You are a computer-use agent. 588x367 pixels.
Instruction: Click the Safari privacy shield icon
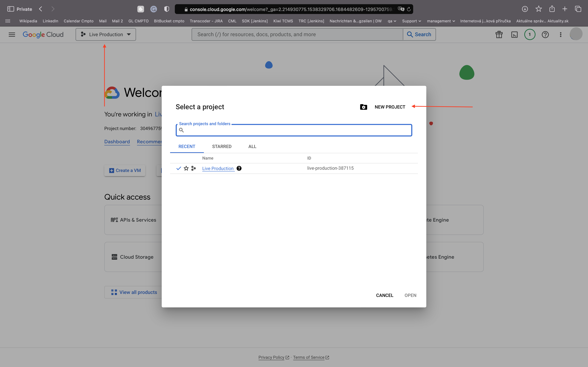click(166, 9)
